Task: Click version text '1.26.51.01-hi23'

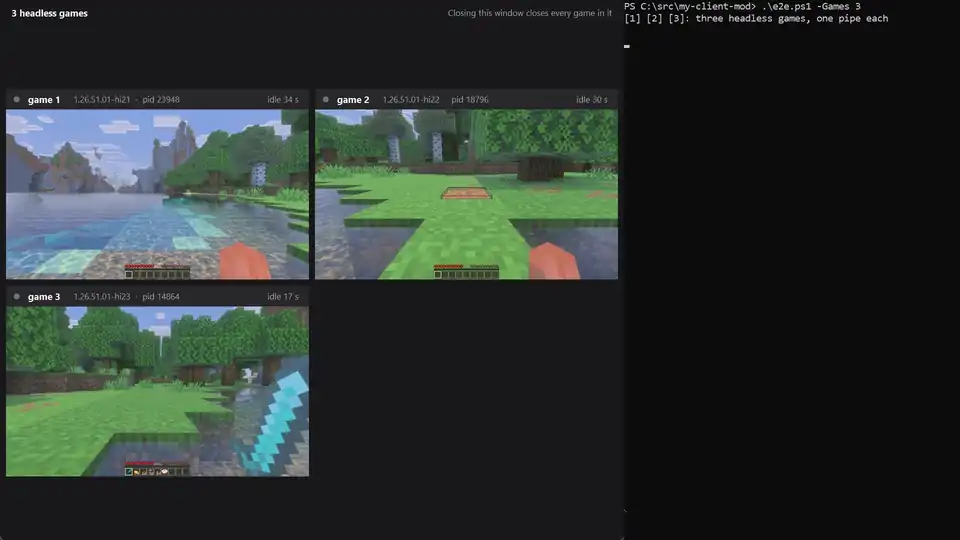Action: 102,297
